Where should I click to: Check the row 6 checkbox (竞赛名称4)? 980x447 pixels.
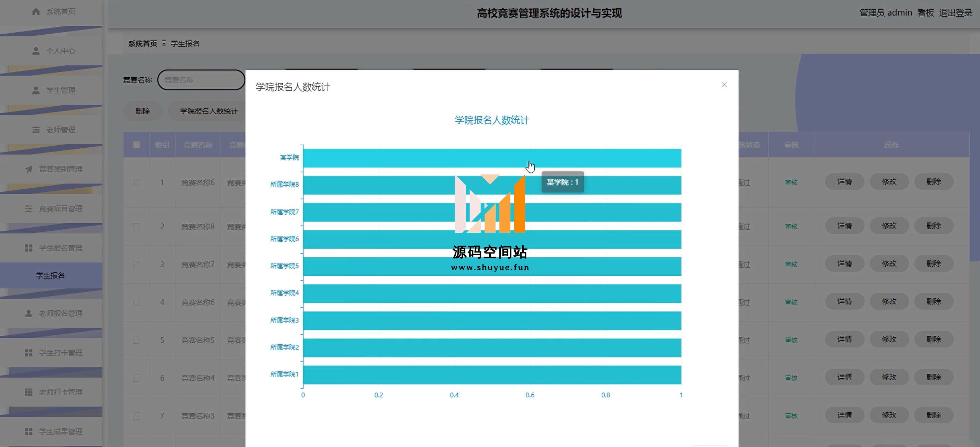pyautogui.click(x=136, y=378)
